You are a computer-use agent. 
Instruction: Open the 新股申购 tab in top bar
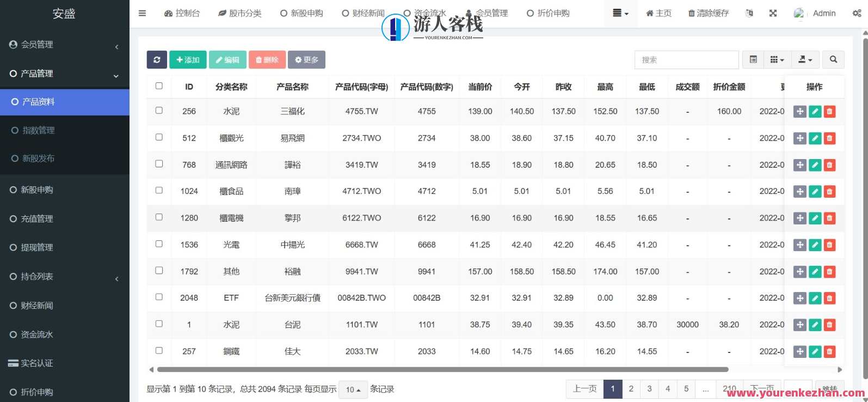point(301,13)
